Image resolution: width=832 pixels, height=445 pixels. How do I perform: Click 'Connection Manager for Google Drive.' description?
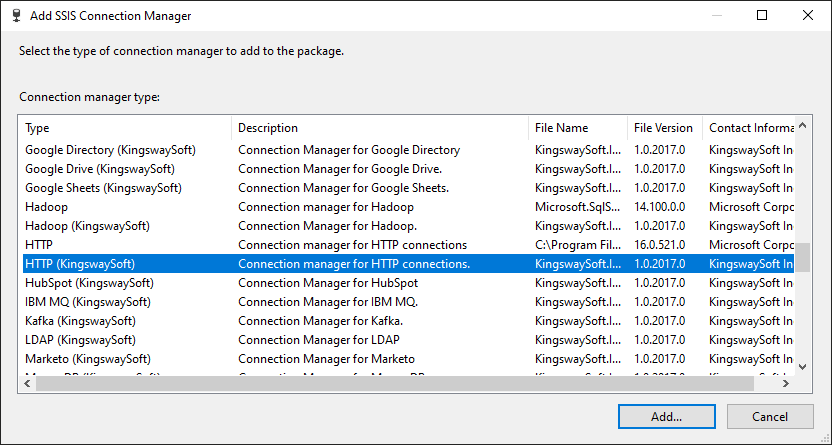pyautogui.click(x=340, y=169)
